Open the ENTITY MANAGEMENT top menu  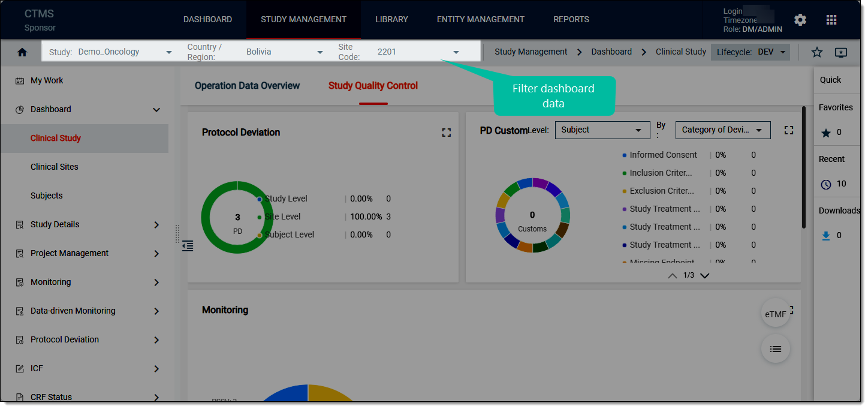pos(480,20)
